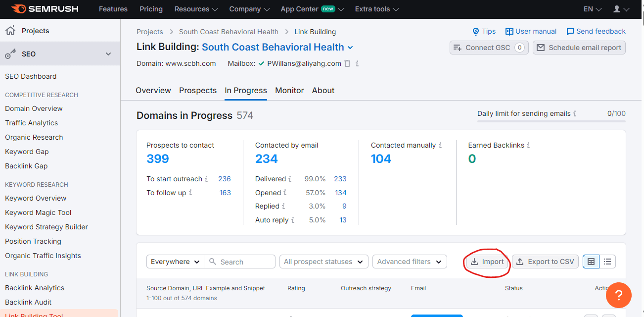Click the Send feedback chat icon
The width and height of the screenshot is (644, 317).
[x=570, y=31]
